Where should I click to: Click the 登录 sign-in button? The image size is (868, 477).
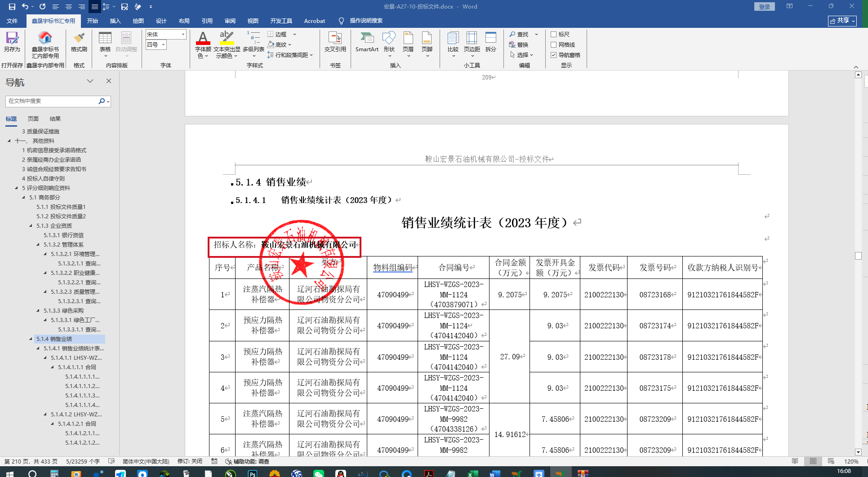(764, 7)
